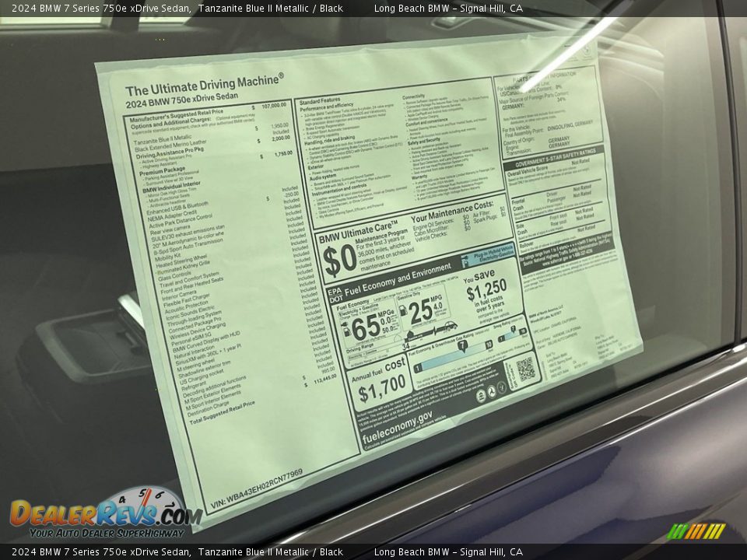Click 'Handling, ride and braking' subheading
747x560 pixels.
[330, 141]
